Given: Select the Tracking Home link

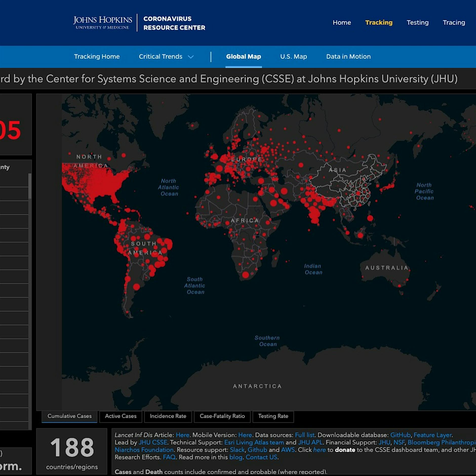Looking at the screenshot, I should point(97,56).
